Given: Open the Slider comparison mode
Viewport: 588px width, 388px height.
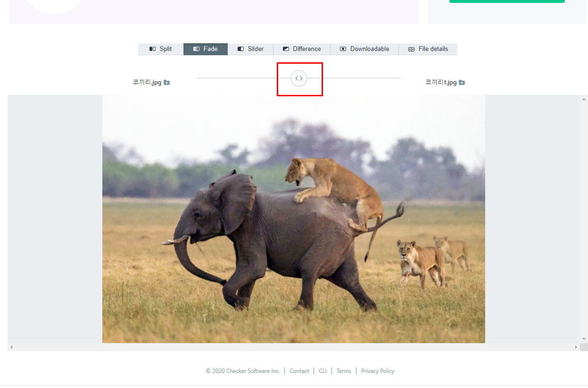Looking at the screenshot, I should (x=250, y=49).
